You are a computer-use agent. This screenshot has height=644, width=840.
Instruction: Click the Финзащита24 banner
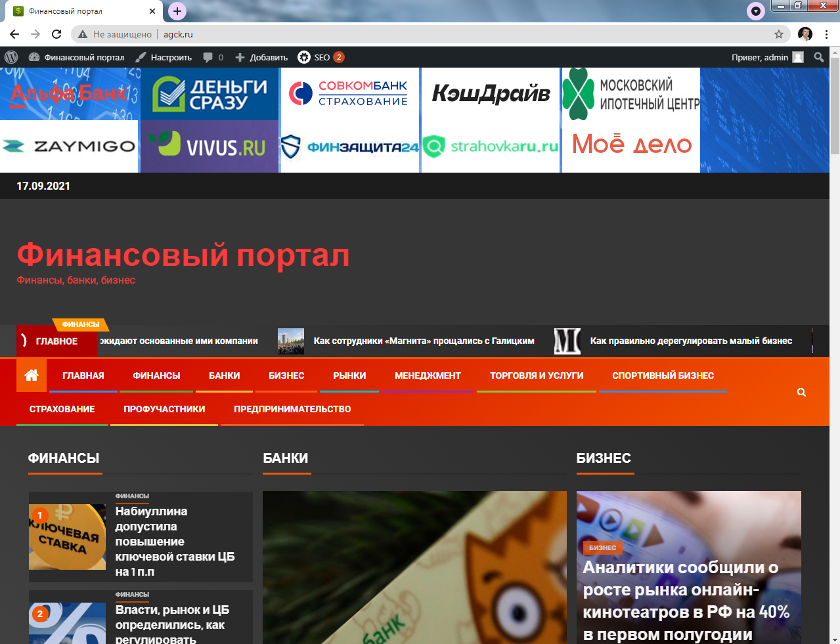(x=349, y=146)
